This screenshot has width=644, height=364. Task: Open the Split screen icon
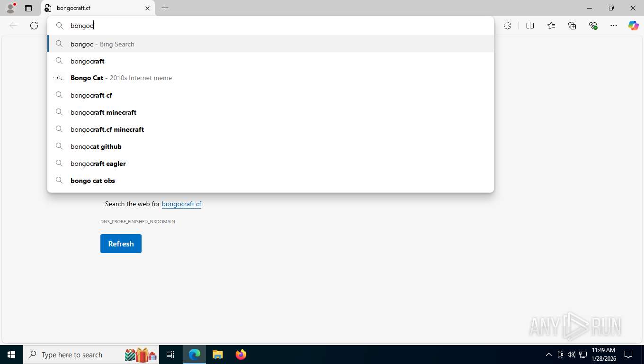530,26
